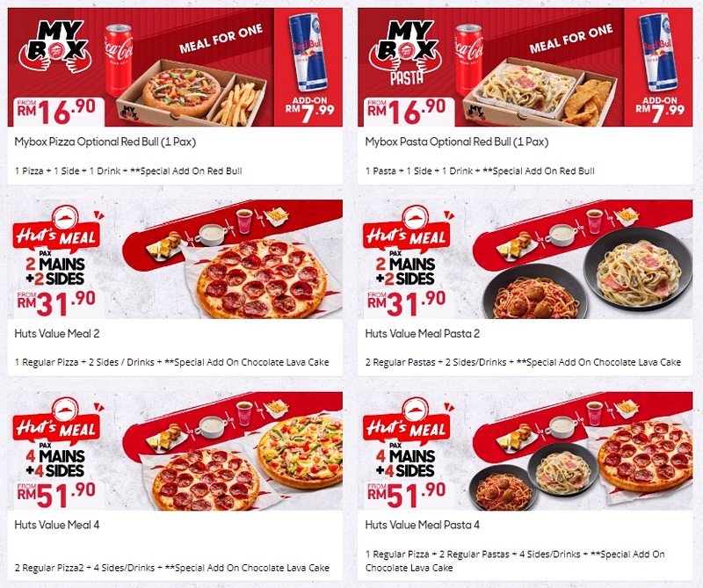Click Red Bull can on Mybox Pasta banner
Screen dimensions: 703x588
tap(658, 52)
